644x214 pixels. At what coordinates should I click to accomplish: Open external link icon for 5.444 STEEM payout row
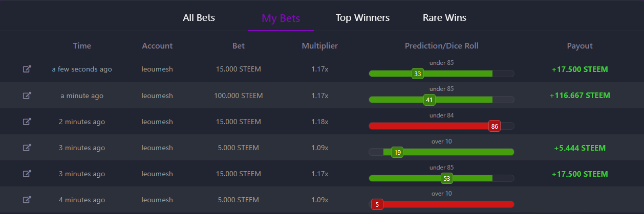coord(27,148)
